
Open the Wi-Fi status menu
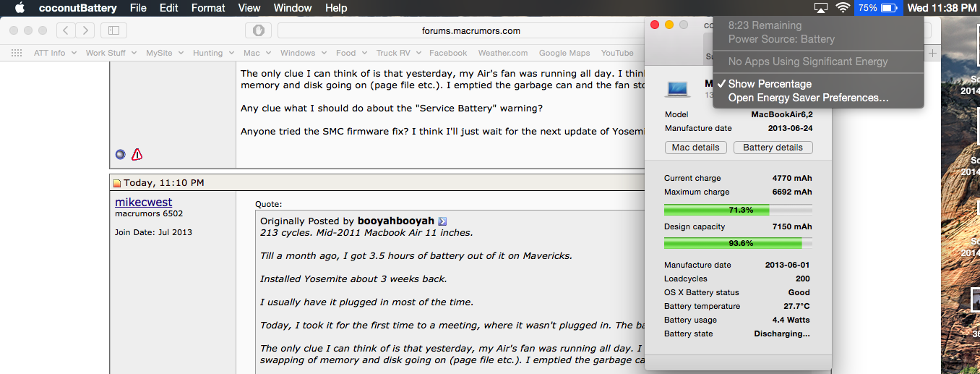tap(843, 8)
